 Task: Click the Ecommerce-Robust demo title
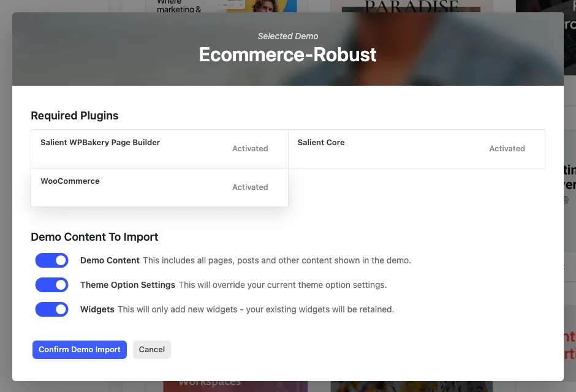[287, 55]
